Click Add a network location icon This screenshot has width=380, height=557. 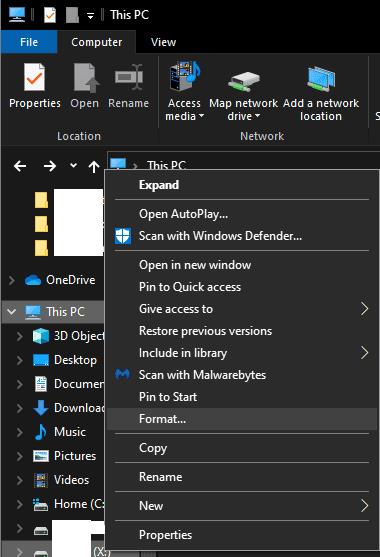pos(321,79)
